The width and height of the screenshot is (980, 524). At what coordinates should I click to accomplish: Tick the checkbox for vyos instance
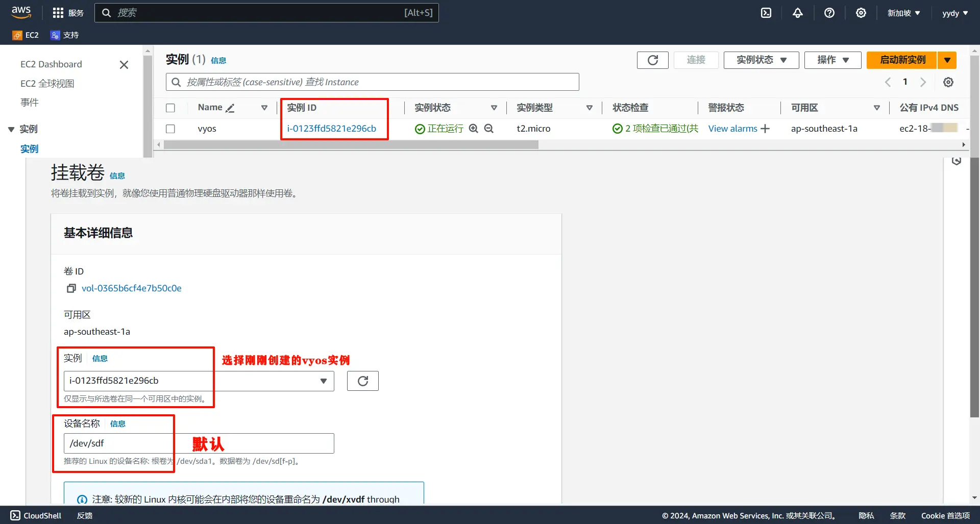pyautogui.click(x=170, y=129)
